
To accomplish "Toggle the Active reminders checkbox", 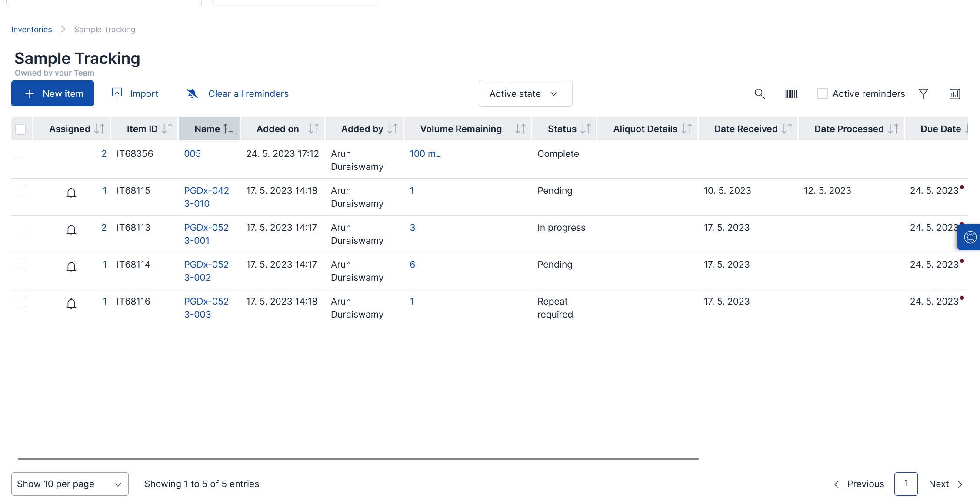I will point(822,93).
